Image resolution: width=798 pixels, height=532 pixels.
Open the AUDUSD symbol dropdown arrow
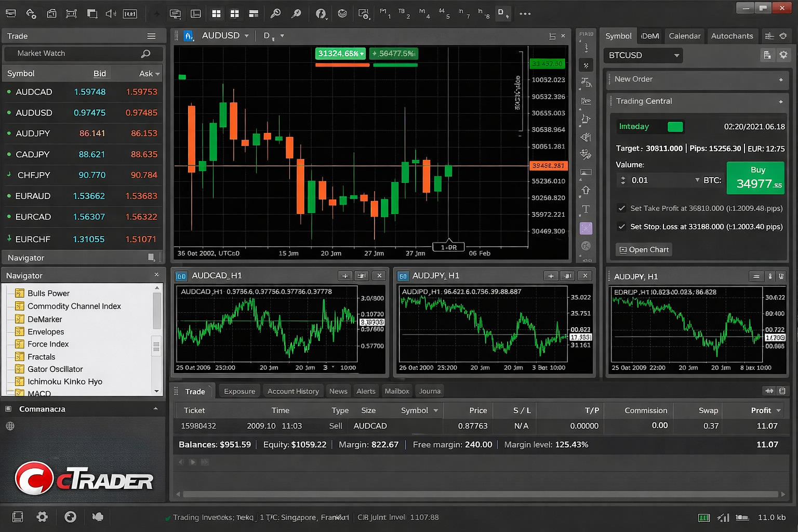(x=246, y=36)
